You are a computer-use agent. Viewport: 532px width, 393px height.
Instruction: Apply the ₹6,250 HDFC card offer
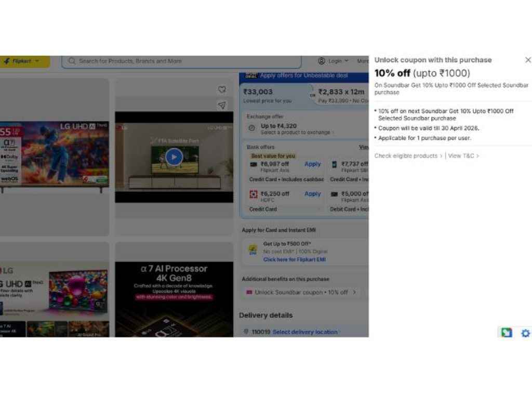312,194
